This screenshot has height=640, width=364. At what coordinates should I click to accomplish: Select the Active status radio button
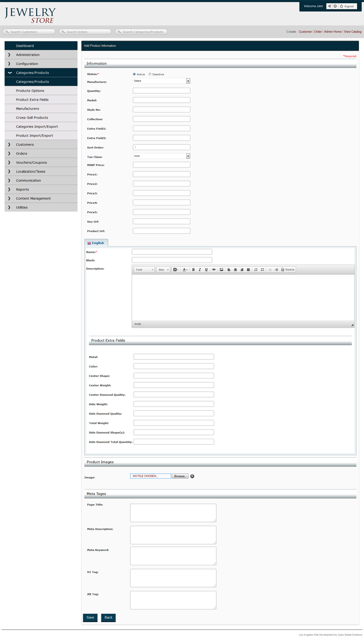pos(134,74)
